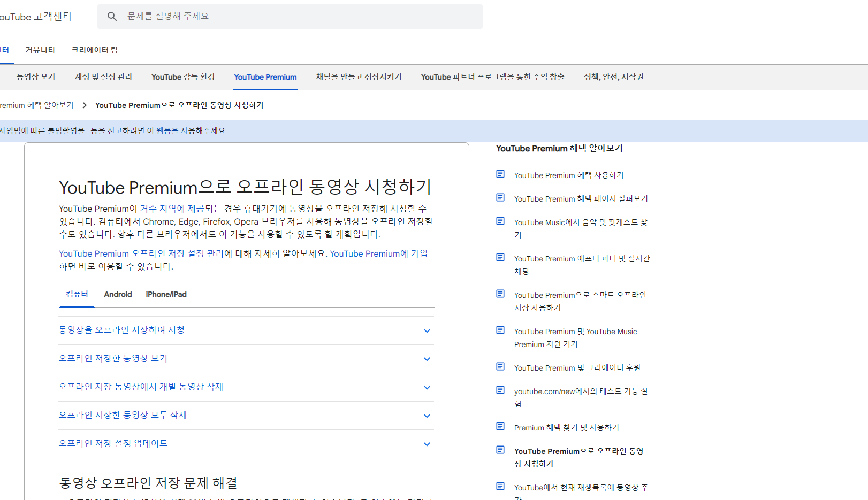Select YouTube 감독 환경 menu

point(183,77)
